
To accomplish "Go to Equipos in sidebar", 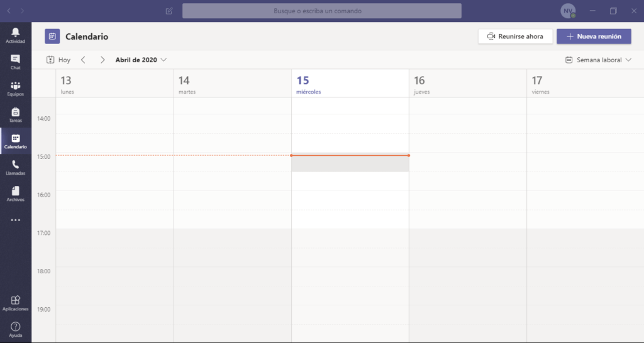I will pyautogui.click(x=15, y=88).
